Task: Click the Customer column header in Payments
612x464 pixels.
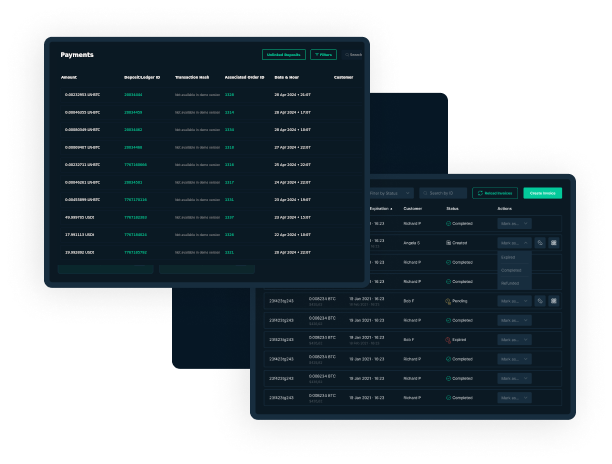Action: click(343, 77)
